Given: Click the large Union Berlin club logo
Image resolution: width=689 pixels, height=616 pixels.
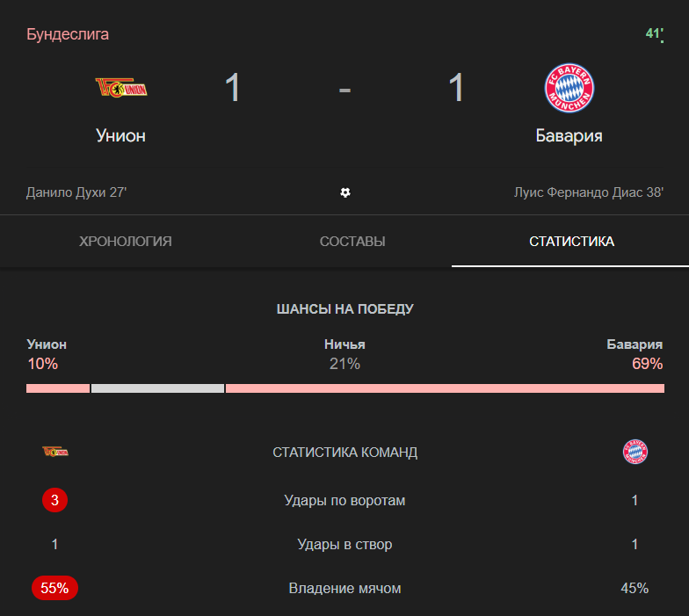Looking at the screenshot, I should click(x=121, y=87).
